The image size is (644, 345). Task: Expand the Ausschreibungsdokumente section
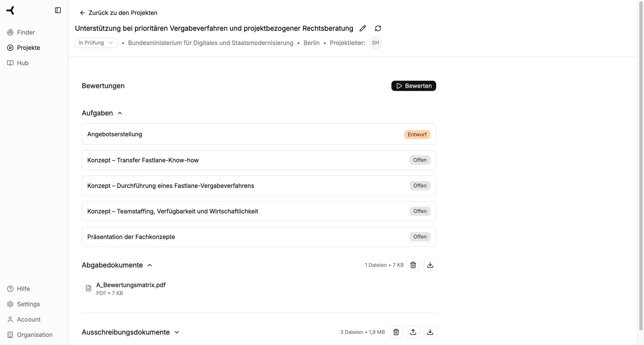pyautogui.click(x=176, y=332)
